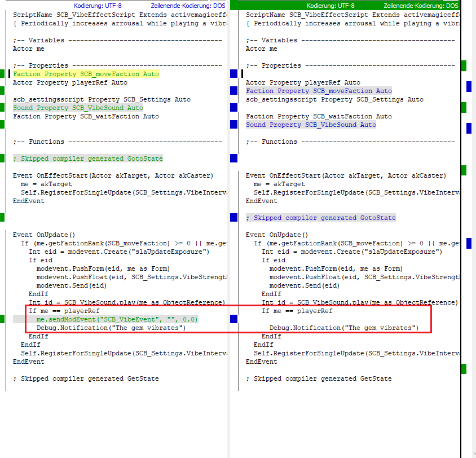The width and height of the screenshot is (476, 458).
Task: Click 'Event OnEffectStart' line in left pane
Action: tap(113, 176)
